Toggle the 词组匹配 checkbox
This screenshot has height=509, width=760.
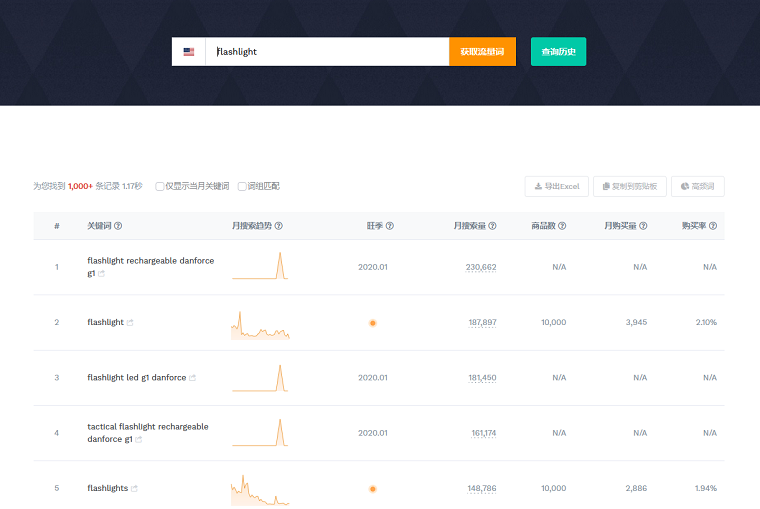[x=242, y=187]
